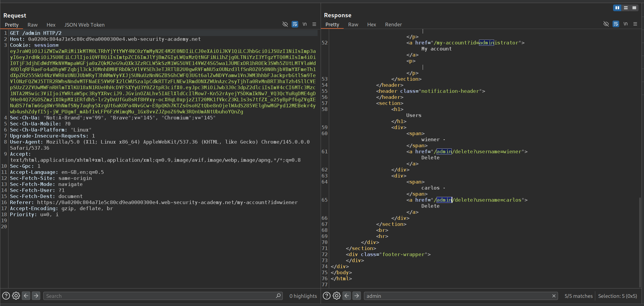
Task: Toggle line wrap icon in Response panel
Action: pos(616,24)
